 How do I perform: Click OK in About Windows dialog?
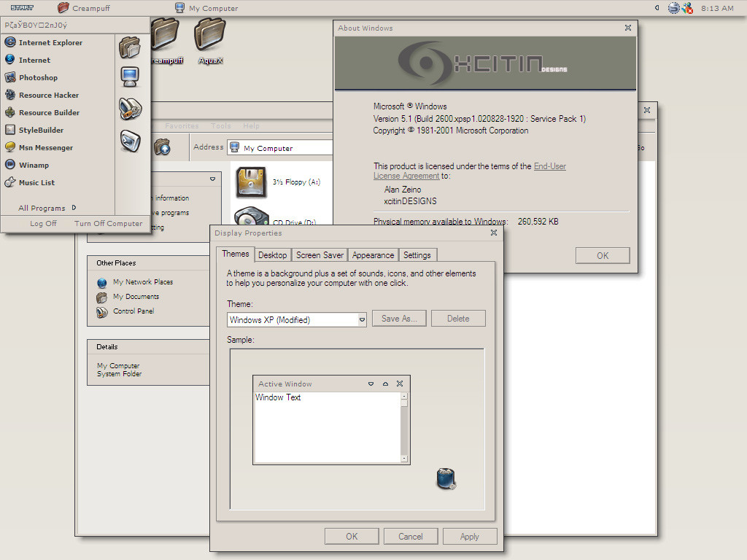(x=603, y=256)
